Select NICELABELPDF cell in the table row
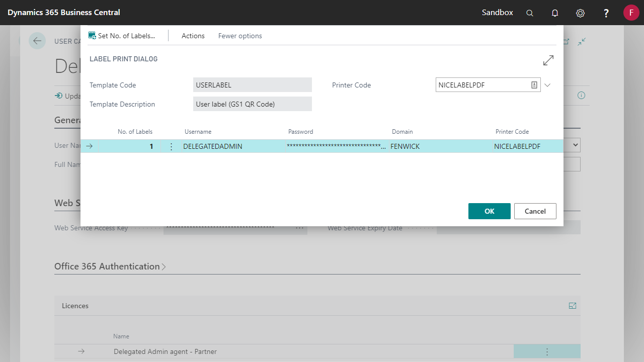 pos(517,146)
